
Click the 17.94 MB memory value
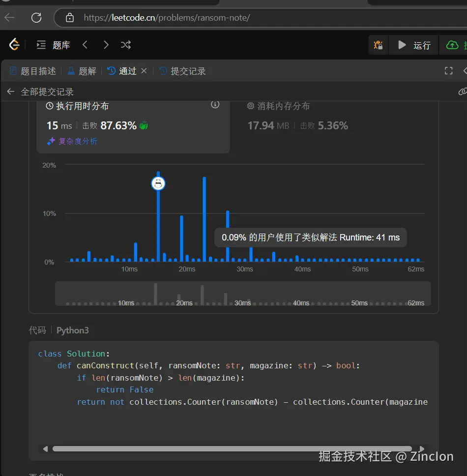tap(268, 125)
